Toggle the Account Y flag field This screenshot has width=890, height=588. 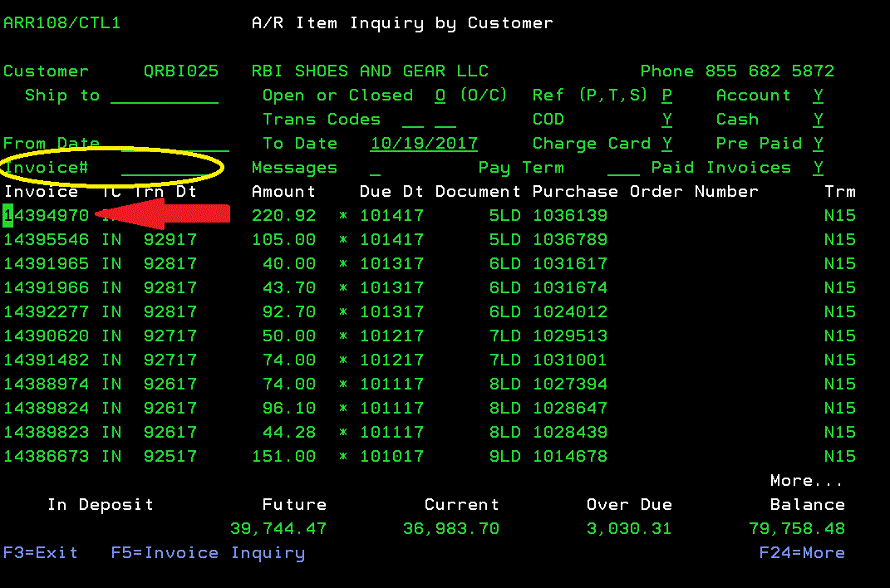pyautogui.click(x=819, y=96)
